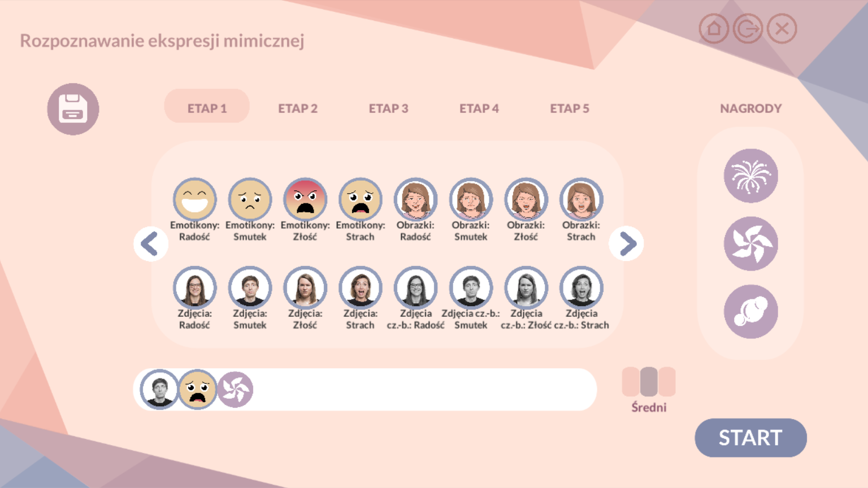Screen dimensions: 868x488
Task: Select the fireworks reward icon
Action: tap(750, 176)
